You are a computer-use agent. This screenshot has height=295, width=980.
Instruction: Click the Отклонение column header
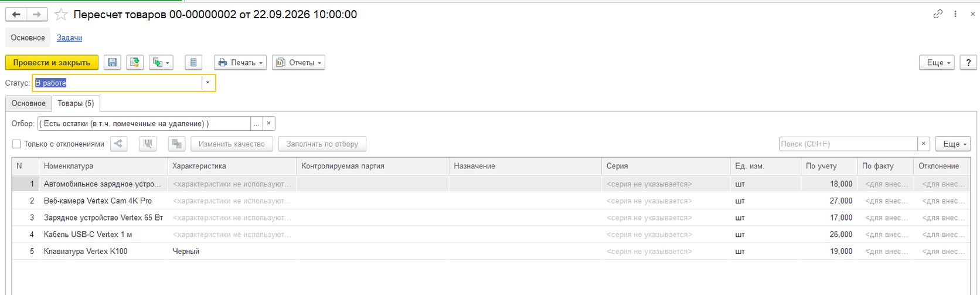click(943, 167)
